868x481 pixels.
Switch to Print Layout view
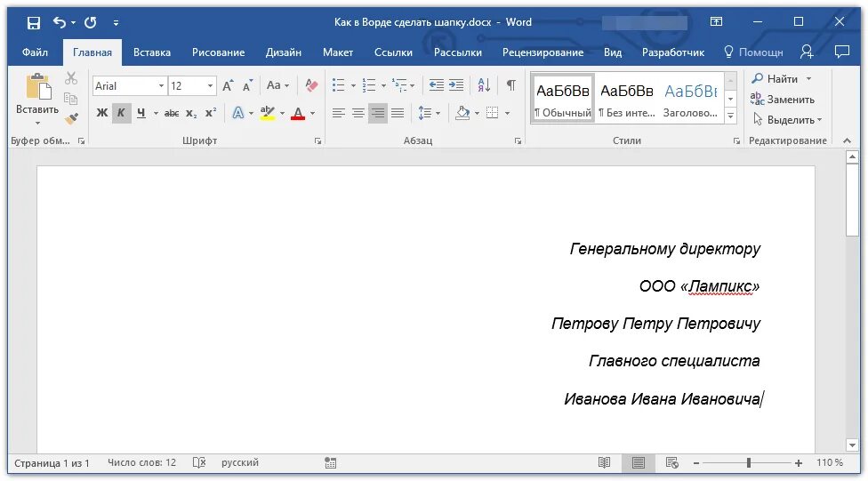[639, 462]
